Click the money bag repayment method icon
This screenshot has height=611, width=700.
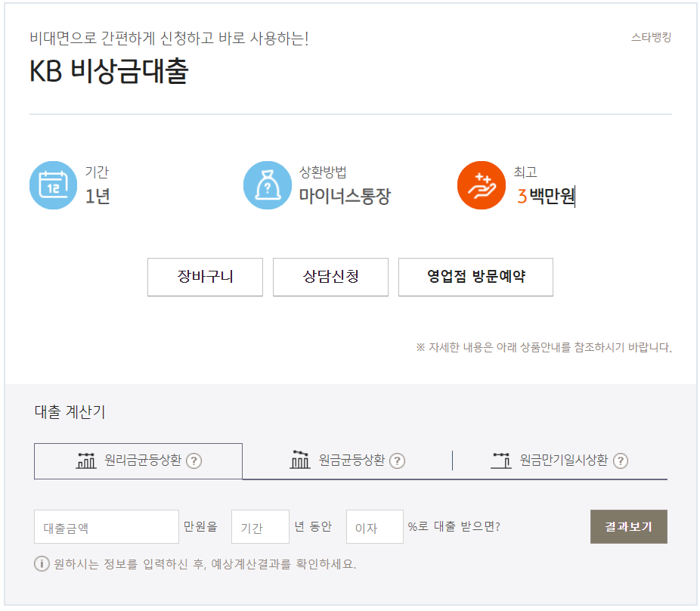pos(268,185)
